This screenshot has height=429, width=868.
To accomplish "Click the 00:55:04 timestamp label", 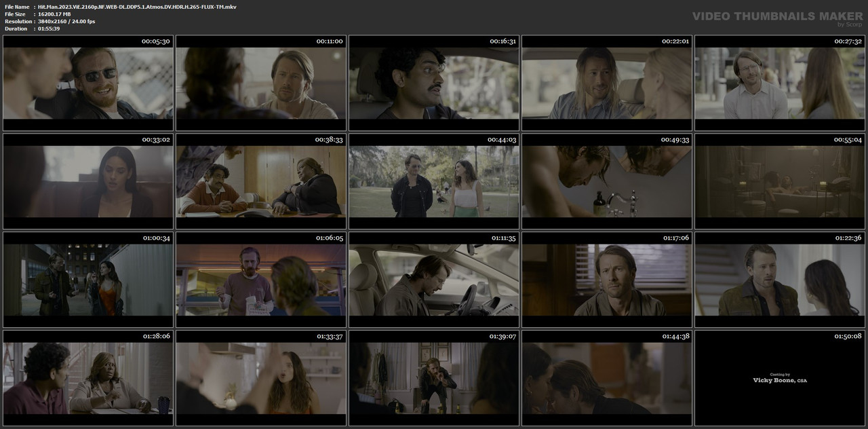I will coord(848,140).
